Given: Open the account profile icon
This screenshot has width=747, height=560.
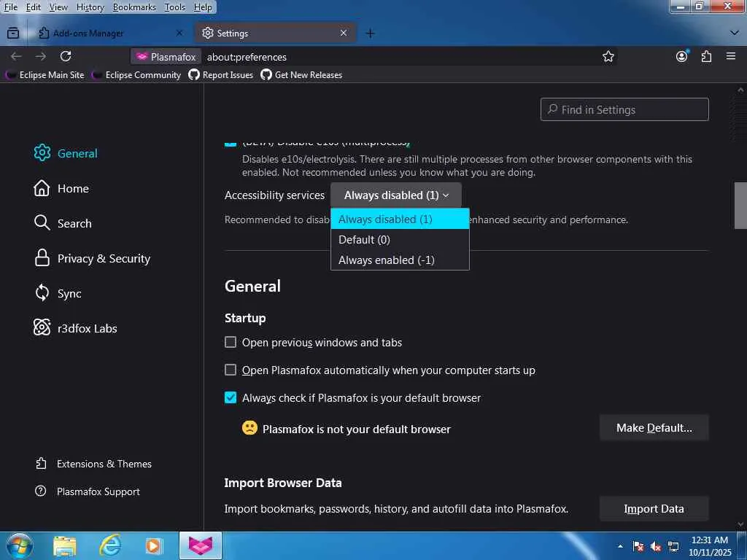Looking at the screenshot, I should [x=682, y=57].
